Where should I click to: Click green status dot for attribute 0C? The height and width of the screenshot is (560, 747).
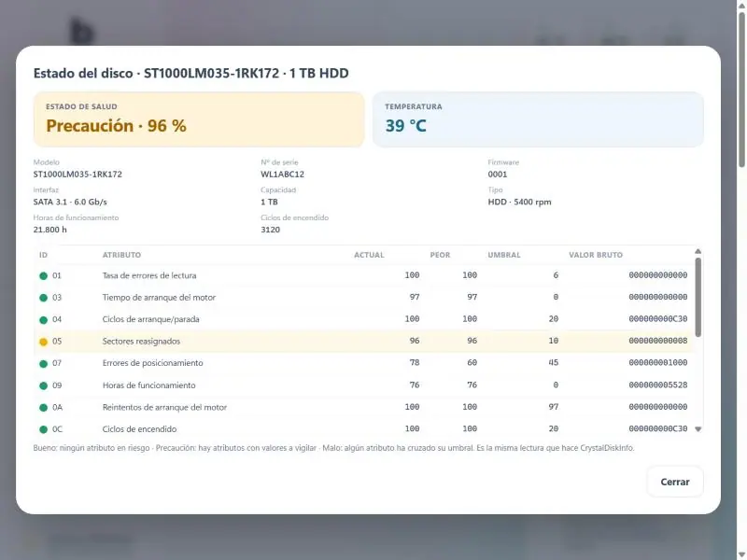tap(43, 429)
